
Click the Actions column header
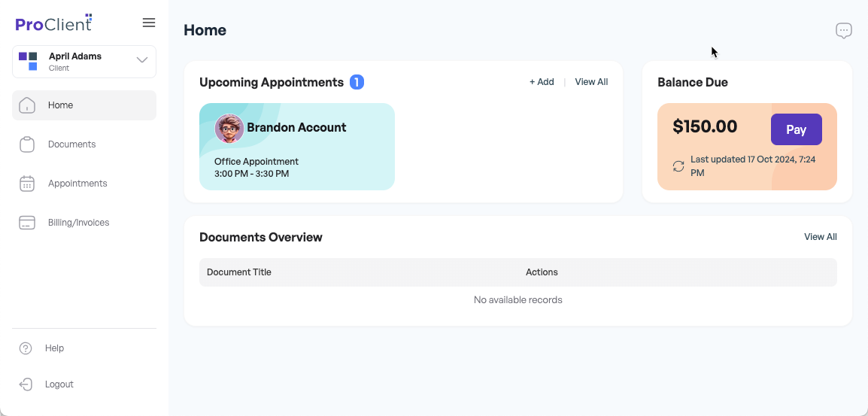[542, 272]
